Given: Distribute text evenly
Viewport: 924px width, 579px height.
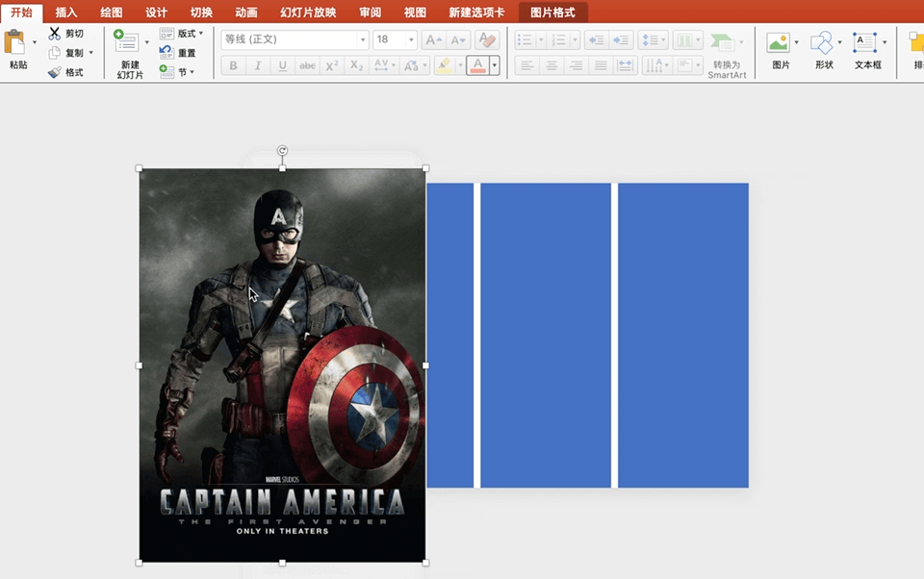Looking at the screenshot, I should point(625,65).
